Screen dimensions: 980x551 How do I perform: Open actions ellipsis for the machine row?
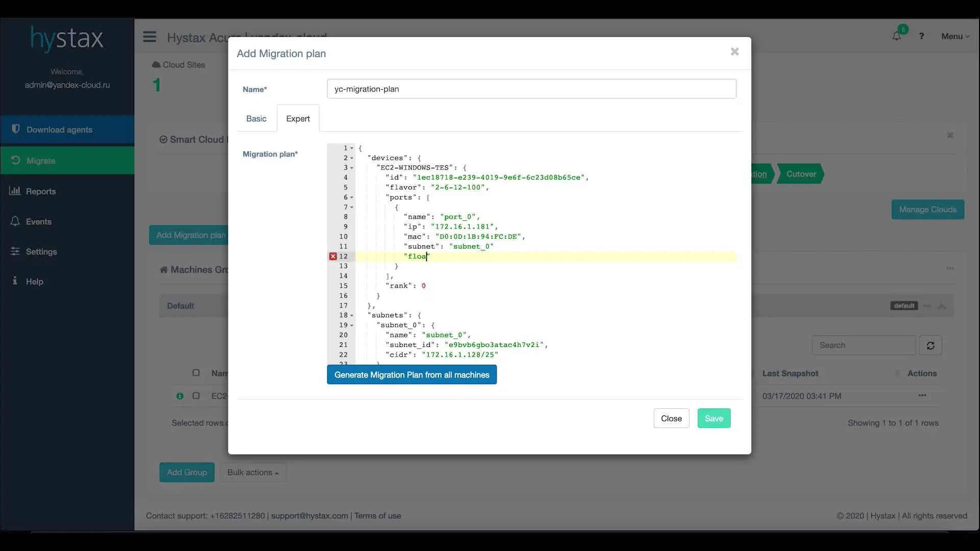[x=922, y=395]
